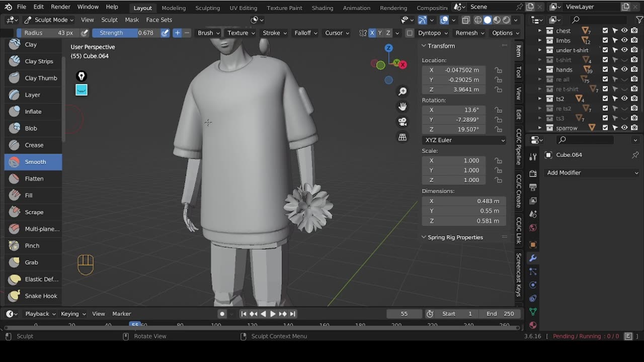Pick the Inflate brush
This screenshot has height=362, width=644.
(33, 112)
